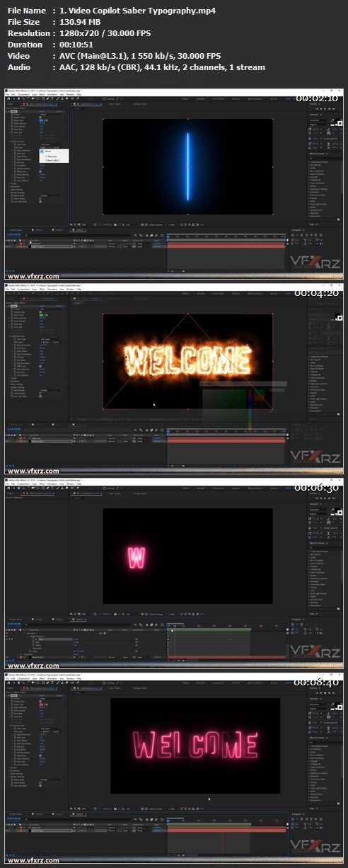Click the blue current-time display in the 00:06:30 frame's timeline

pyautogui.click(x=13, y=624)
